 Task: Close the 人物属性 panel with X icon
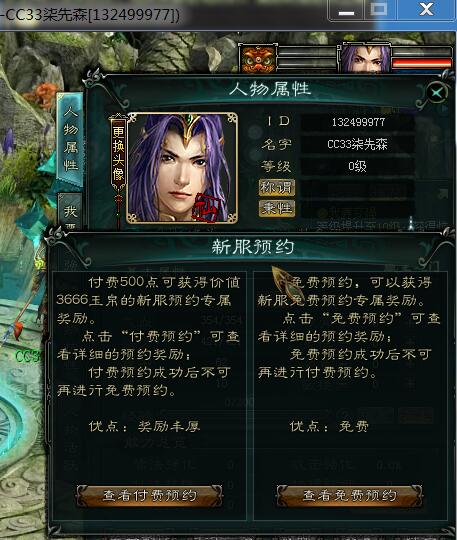437,93
